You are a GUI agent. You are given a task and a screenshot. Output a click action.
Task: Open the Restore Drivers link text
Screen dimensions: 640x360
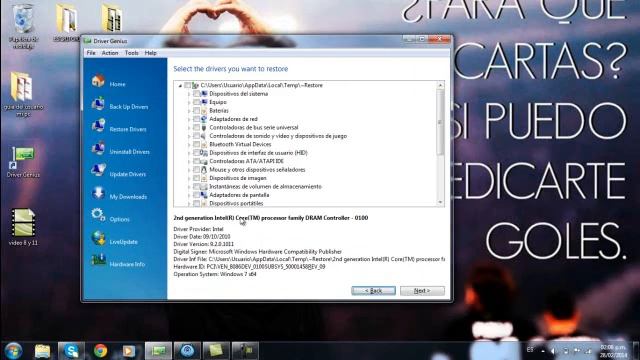pyautogui.click(x=128, y=129)
